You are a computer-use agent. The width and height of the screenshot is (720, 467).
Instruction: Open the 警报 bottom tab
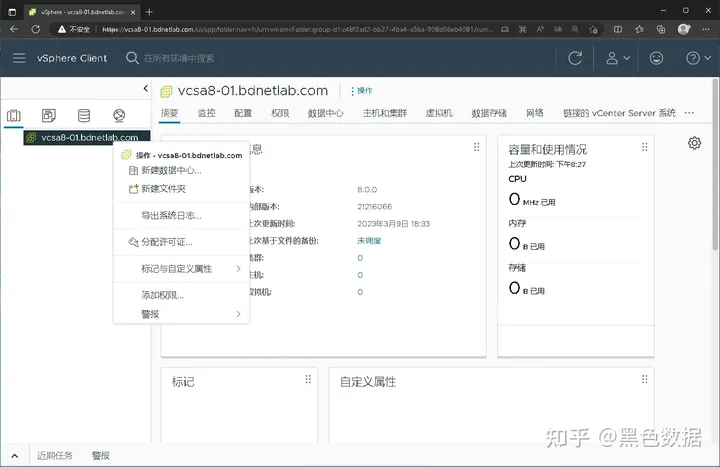pos(101,456)
